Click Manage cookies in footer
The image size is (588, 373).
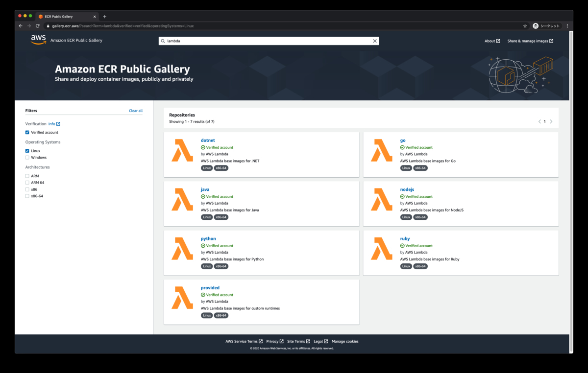(345, 341)
